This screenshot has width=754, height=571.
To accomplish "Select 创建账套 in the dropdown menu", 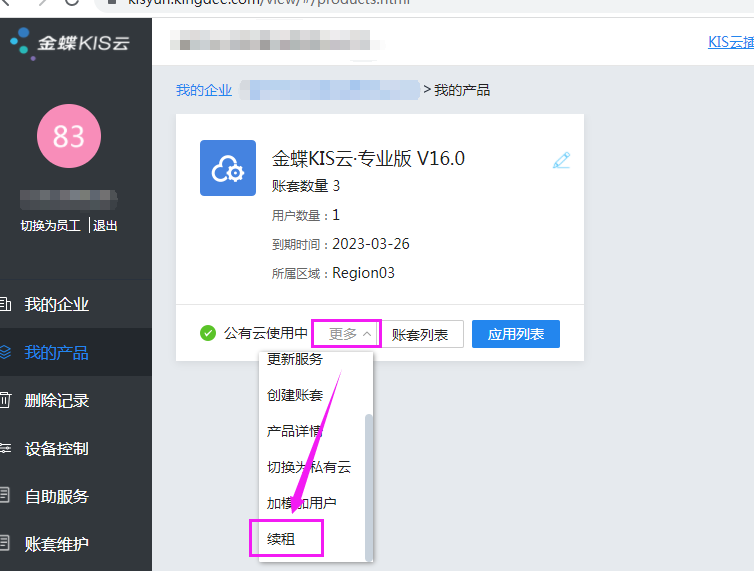I will [x=295, y=395].
